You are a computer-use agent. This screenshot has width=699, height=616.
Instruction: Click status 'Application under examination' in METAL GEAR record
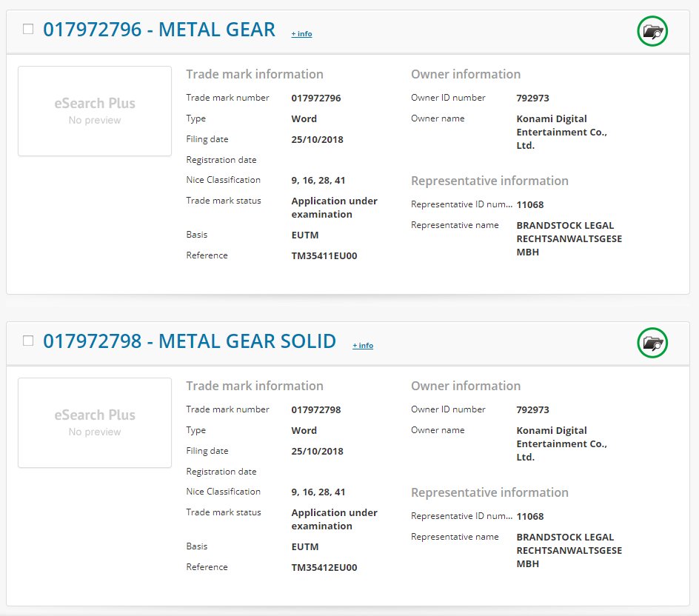[x=335, y=208]
